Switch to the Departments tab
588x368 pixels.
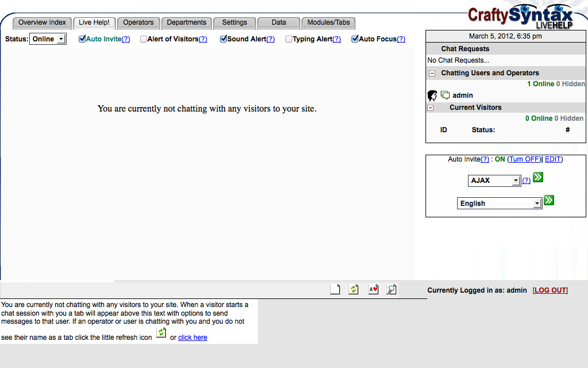pyautogui.click(x=187, y=23)
